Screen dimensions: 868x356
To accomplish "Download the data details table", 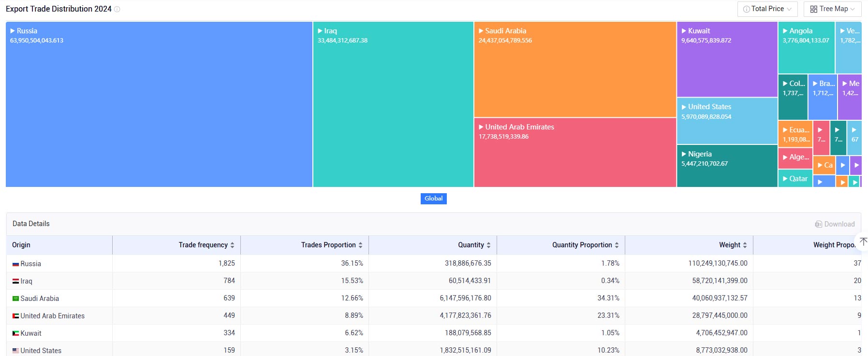I will point(835,224).
